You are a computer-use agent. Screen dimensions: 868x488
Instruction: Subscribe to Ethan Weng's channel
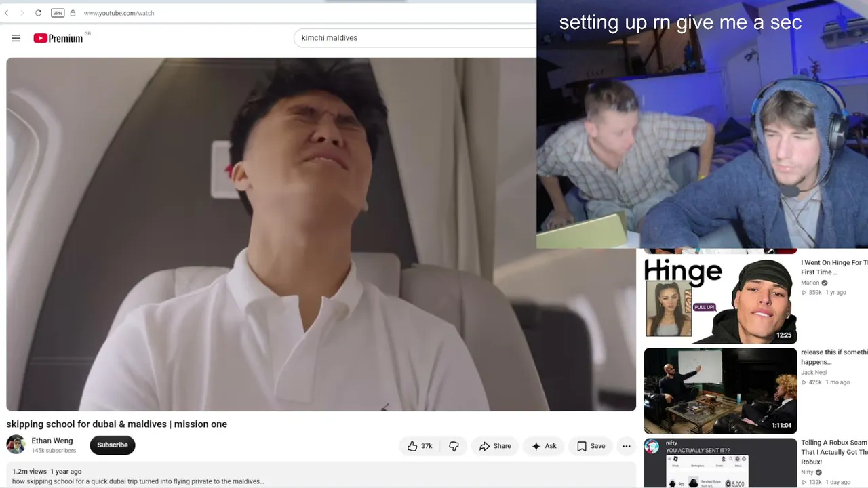tap(113, 445)
